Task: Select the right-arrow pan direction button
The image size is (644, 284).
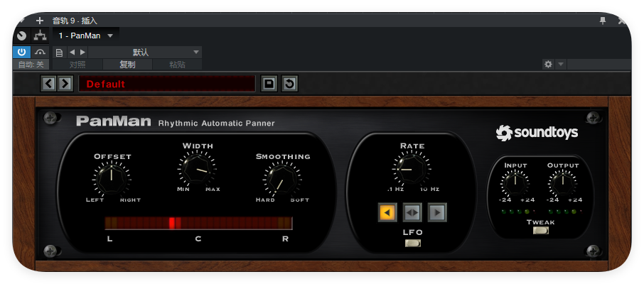Action: tap(437, 212)
